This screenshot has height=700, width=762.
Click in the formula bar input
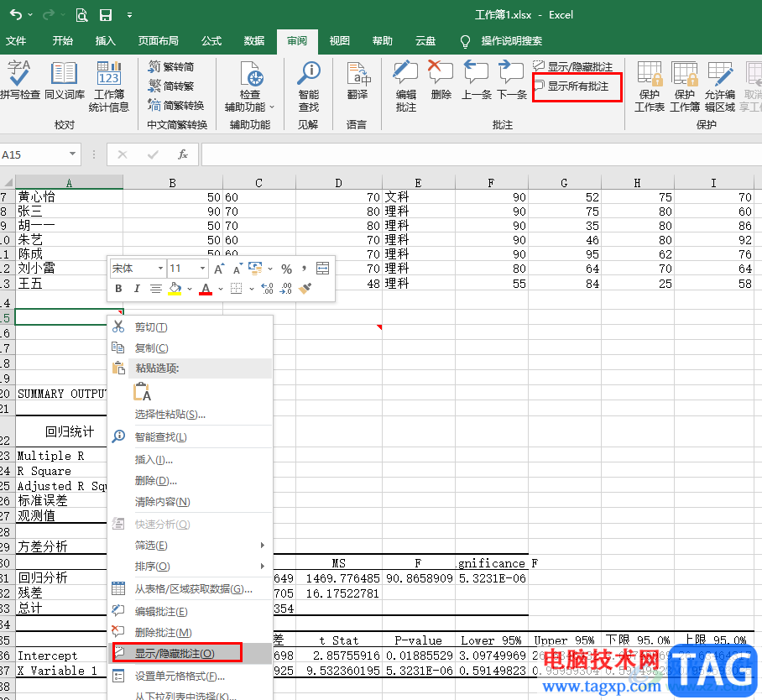482,154
